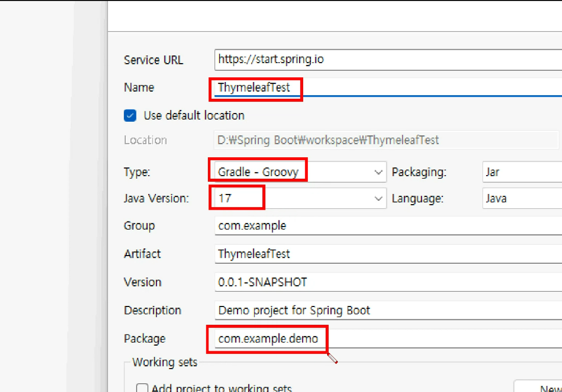Click the Description label
The height and width of the screenshot is (392, 562).
(153, 311)
